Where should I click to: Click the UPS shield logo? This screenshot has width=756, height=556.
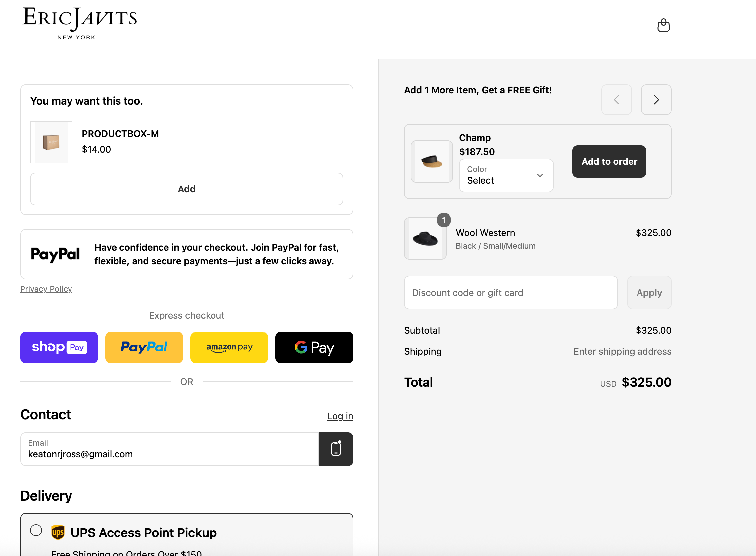[58, 532]
